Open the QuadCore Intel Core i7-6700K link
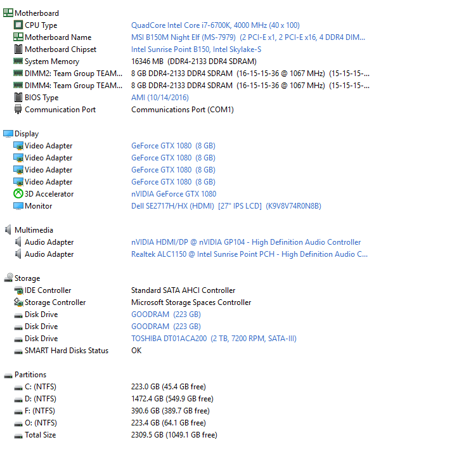Screen dimensions: 476x454 (215, 25)
